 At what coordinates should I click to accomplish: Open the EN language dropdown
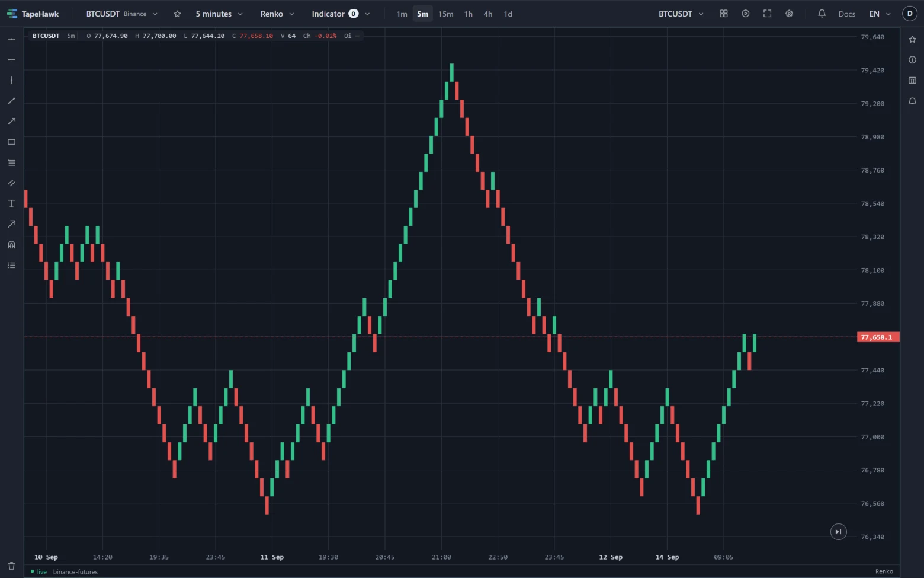coord(880,14)
